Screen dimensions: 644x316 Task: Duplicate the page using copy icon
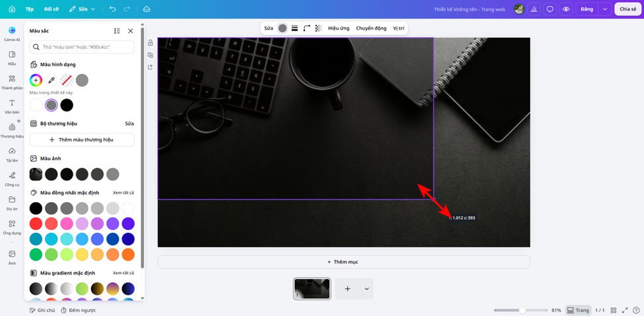point(150,55)
